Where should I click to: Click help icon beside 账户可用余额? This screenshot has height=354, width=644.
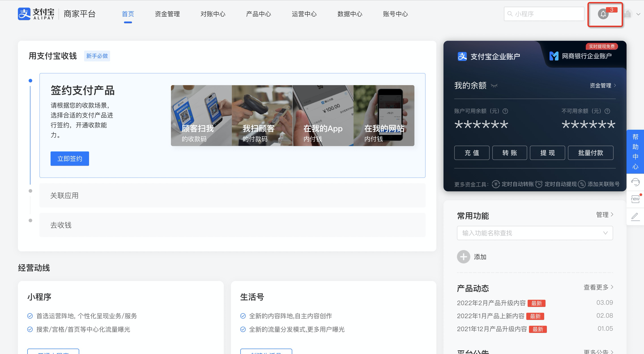505,111
